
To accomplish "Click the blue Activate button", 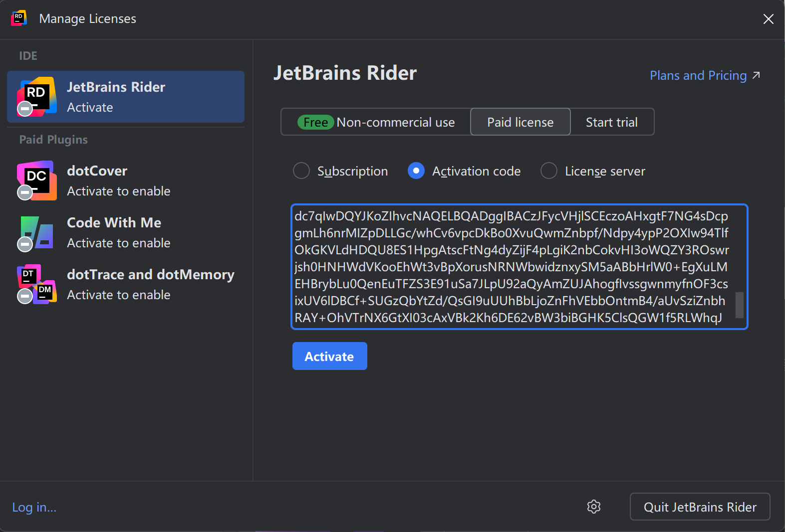I will [330, 356].
